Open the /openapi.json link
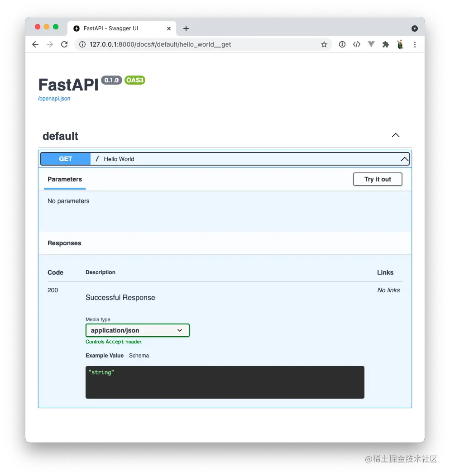Viewport: 450px width, 476px height. pyautogui.click(x=53, y=98)
